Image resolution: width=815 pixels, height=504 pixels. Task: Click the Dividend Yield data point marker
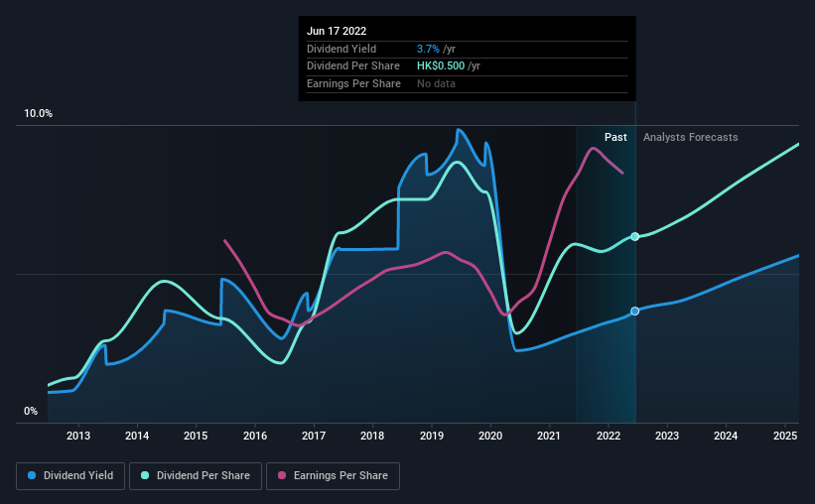[x=634, y=312]
